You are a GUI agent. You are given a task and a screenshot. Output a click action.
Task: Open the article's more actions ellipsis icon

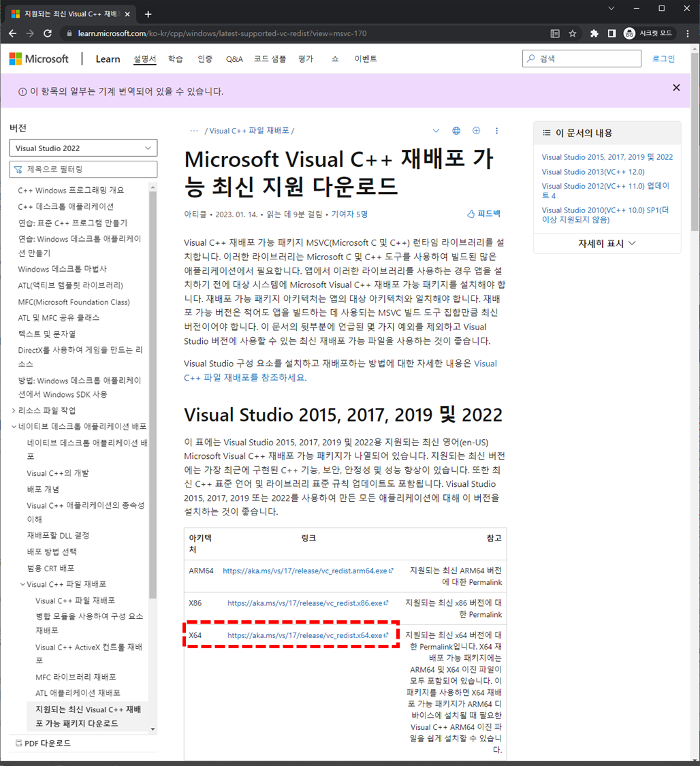coord(496,130)
